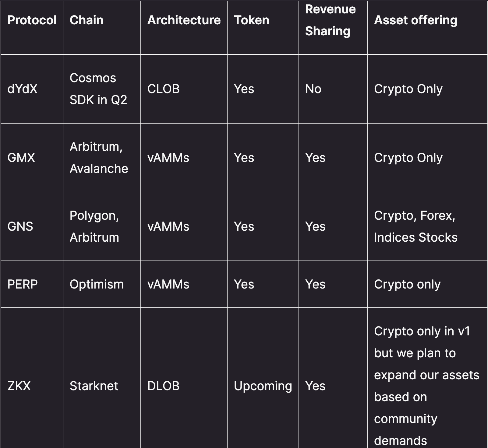Select the Arbitrum, Avalanche chain cell

point(99,158)
